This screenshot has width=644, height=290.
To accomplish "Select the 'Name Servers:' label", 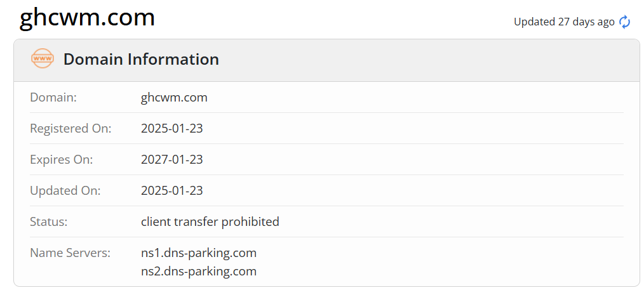I will point(70,253).
